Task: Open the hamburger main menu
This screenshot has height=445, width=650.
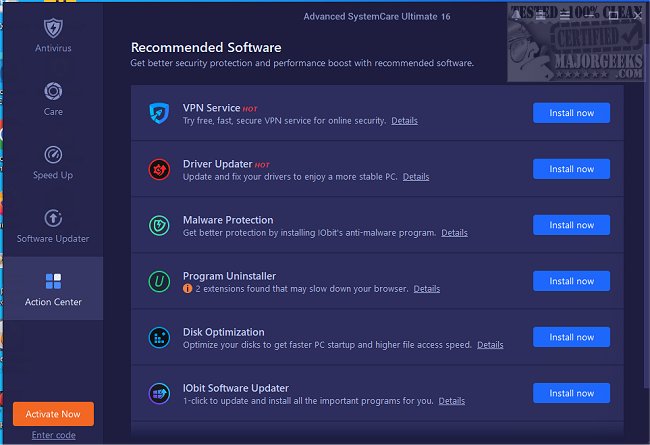Action: (x=566, y=16)
